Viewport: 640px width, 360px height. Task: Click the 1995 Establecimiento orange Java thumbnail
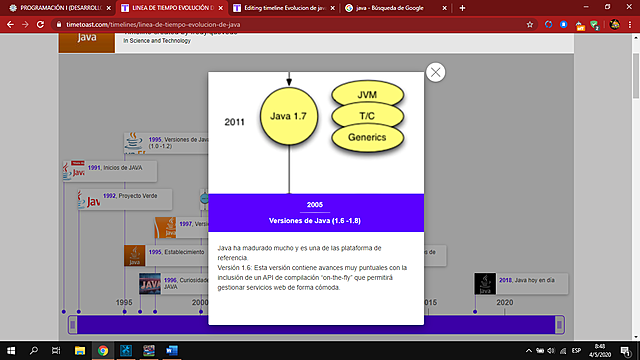[x=135, y=256]
